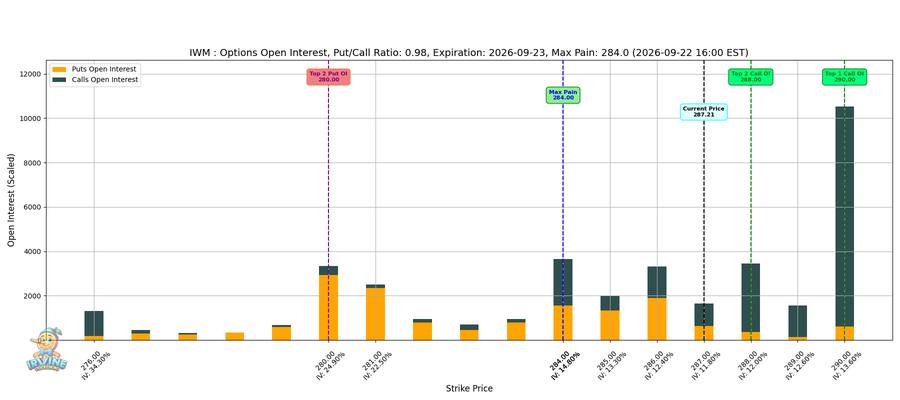Click the 2000 y-axis tick label
Screen dimensions: 900x400
(x=33, y=296)
